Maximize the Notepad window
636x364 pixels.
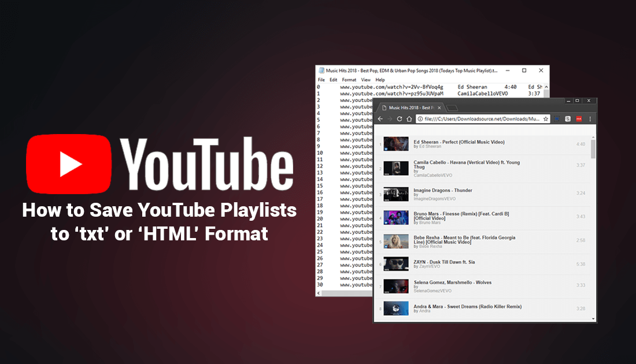(x=524, y=70)
